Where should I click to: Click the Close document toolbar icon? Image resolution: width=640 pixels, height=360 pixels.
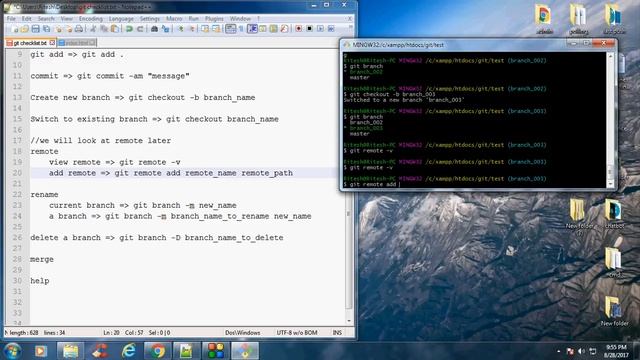58,29
